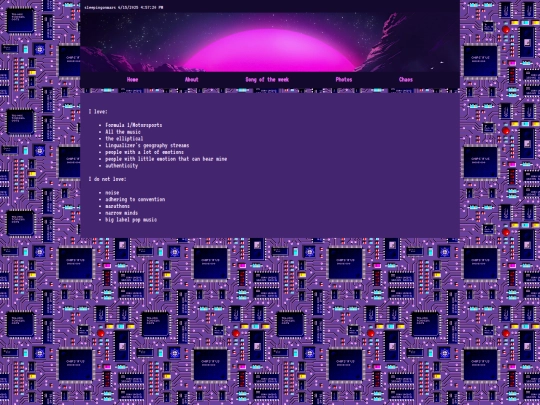The image size is (540, 405).
Task: Click the 'I do not love:' heading
Action: pyautogui.click(x=107, y=179)
